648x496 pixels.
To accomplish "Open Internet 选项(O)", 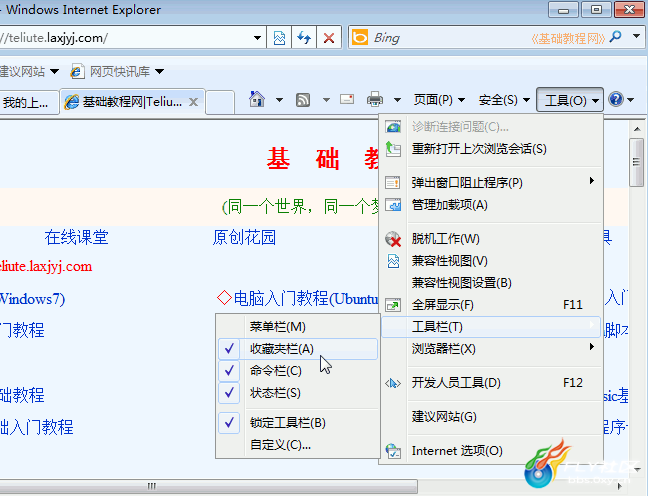I will pyautogui.click(x=491, y=451).
